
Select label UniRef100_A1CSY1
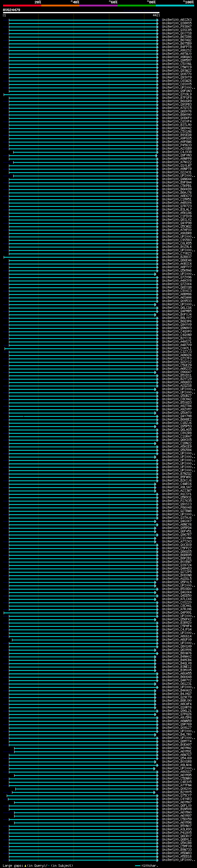point(177,494)
